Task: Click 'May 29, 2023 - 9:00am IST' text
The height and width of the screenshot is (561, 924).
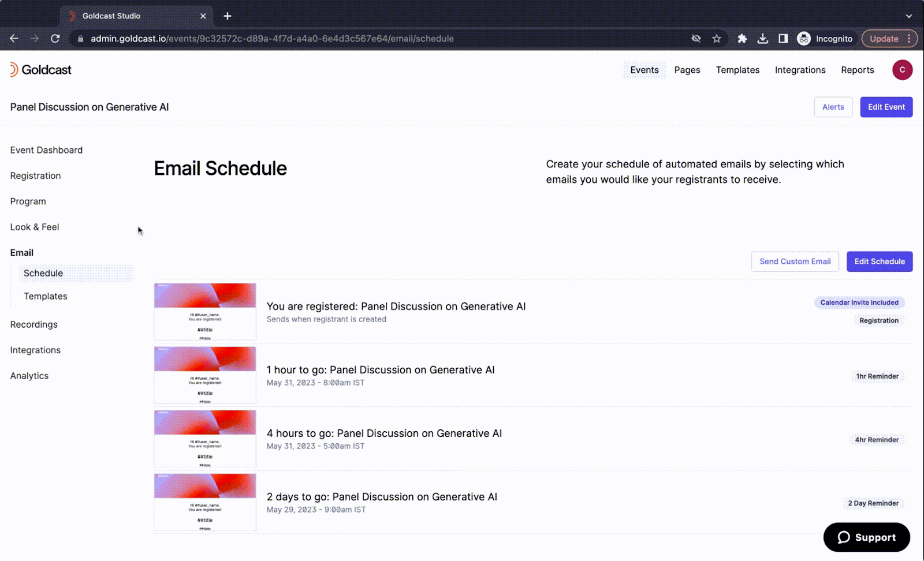Action: [x=316, y=510]
